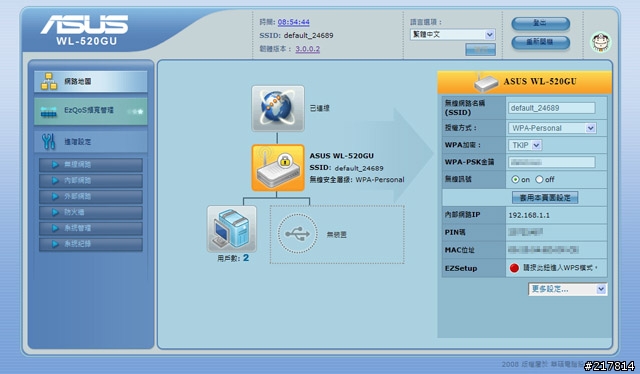Click the 套用本頁面設定 apply button

tap(545, 198)
